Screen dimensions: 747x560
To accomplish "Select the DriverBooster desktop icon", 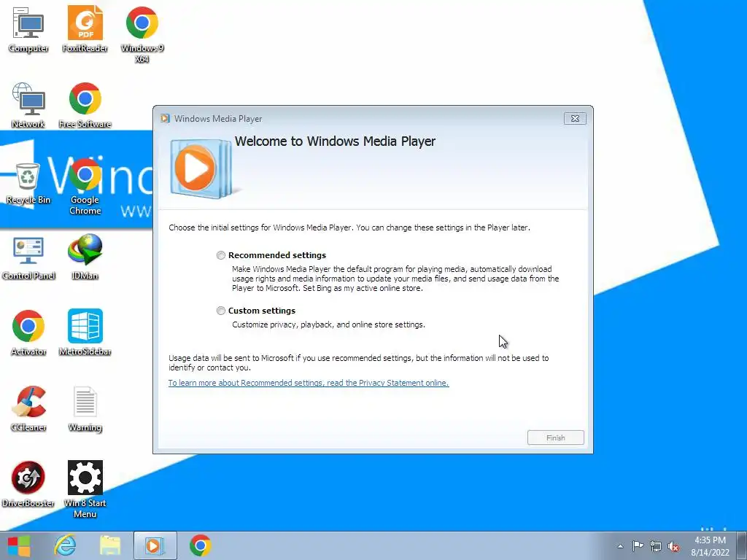I will [28, 484].
